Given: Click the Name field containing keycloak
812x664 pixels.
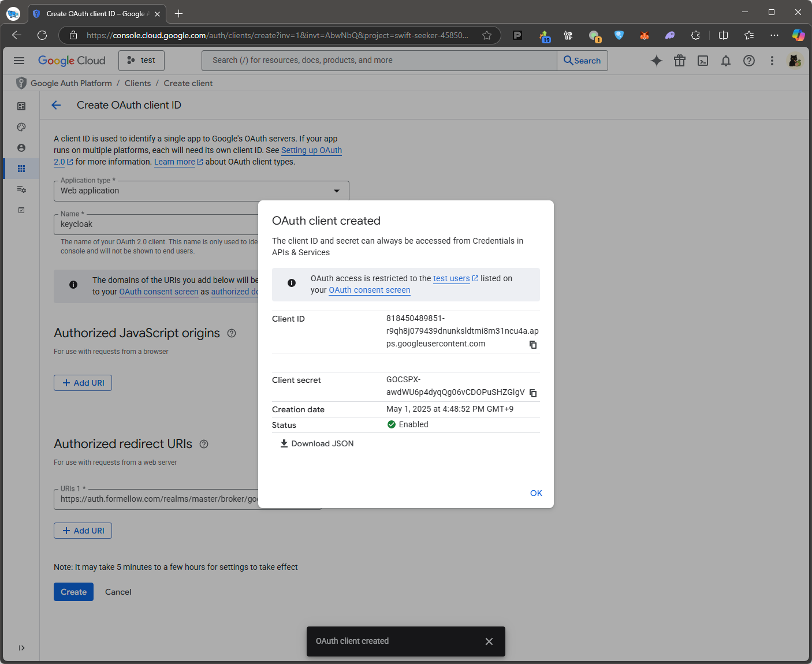Looking at the screenshot, I should 157,225.
